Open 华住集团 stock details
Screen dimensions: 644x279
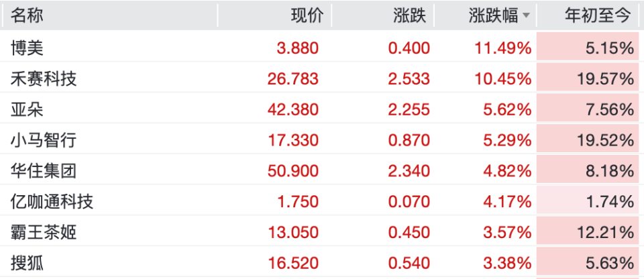coord(44,171)
